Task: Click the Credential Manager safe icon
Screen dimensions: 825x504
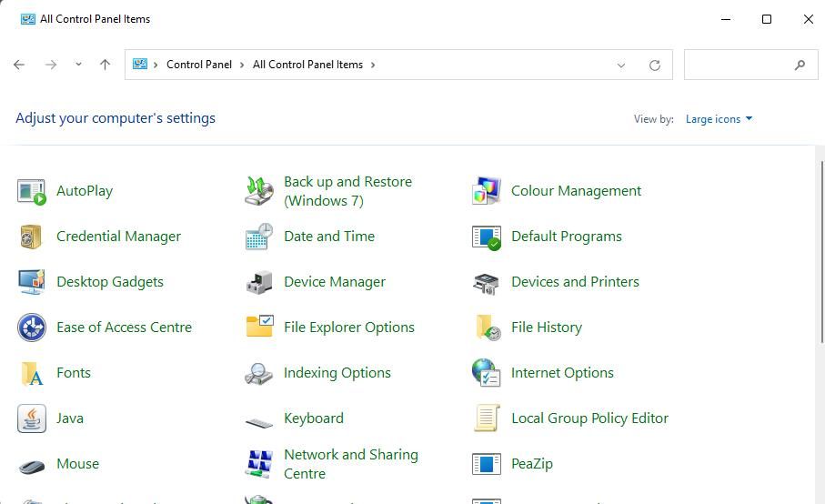Action: 31,237
